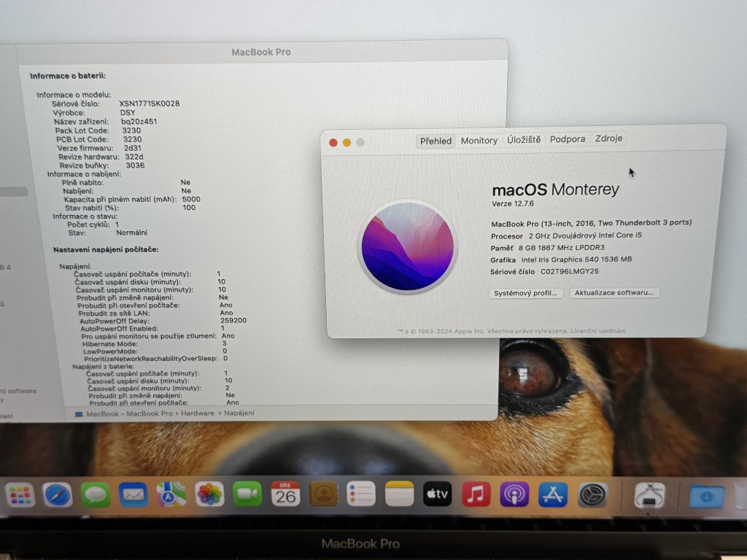Open Reminders app in the Dock
Image resolution: width=747 pixels, height=560 pixels.
tap(361, 494)
